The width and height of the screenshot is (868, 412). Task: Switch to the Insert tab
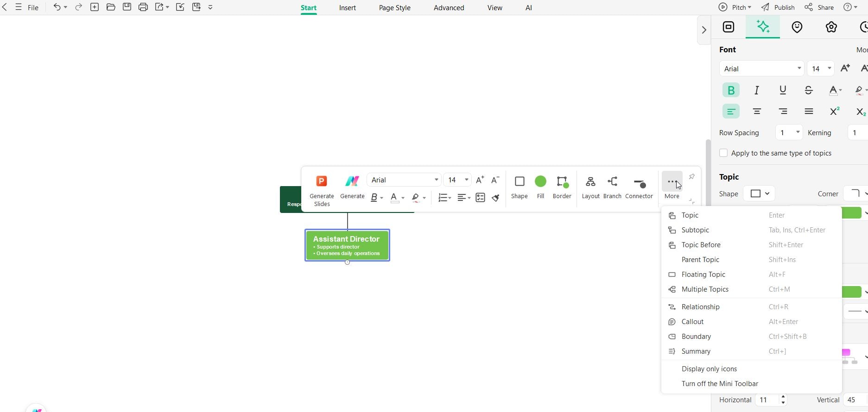pyautogui.click(x=348, y=8)
